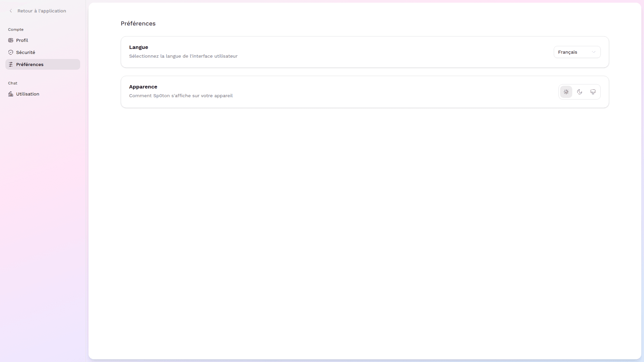The width and height of the screenshot is (644, 362).
Task: Click the Utilisation bar chart icon
Action: point(11,94)
